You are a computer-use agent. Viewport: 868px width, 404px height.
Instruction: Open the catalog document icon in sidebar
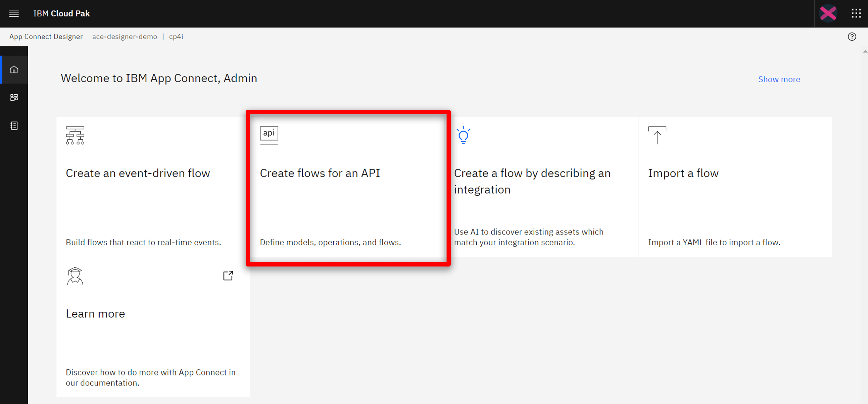(x=14, y=126)
